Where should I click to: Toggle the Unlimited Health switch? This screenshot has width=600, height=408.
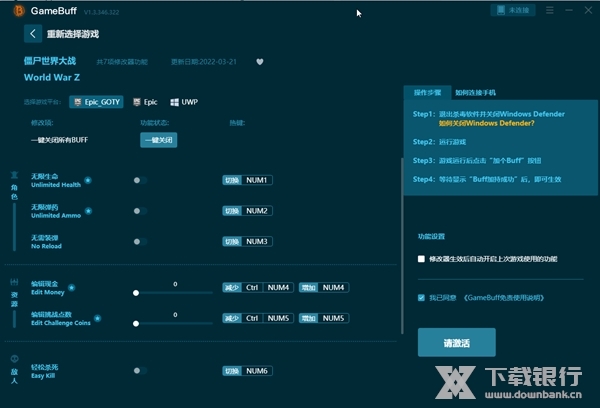tap(139, 180)
